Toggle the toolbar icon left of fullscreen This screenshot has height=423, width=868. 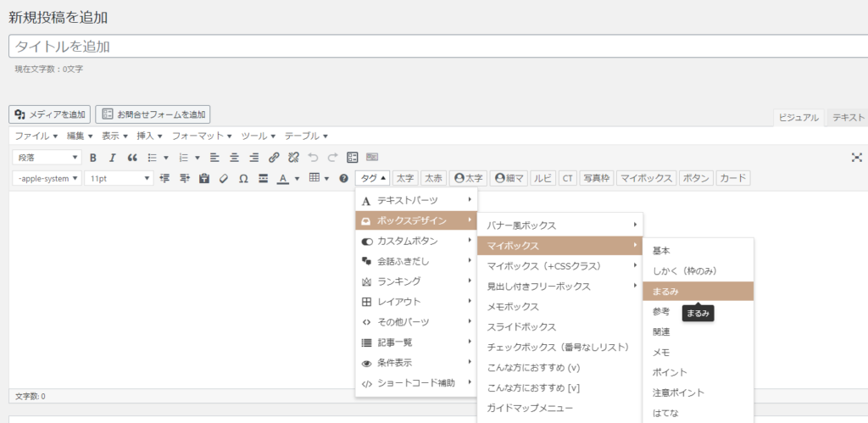tap(372, 158)
